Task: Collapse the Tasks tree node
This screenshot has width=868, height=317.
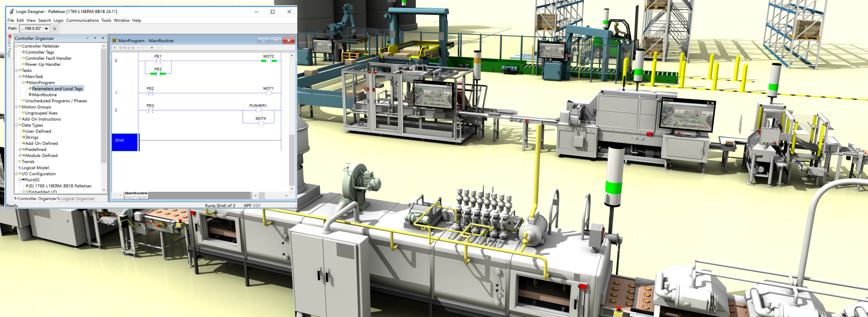Action: [16, 70]
